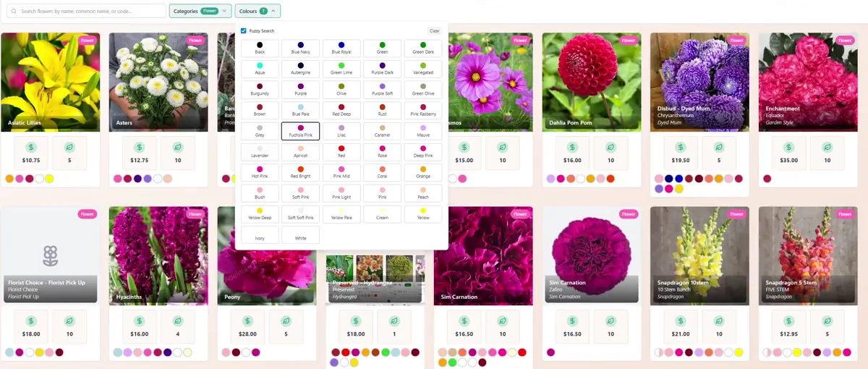Toggle the Black colour filter option
The width and height of the screenshot is (868, 369).
(260, 48)
